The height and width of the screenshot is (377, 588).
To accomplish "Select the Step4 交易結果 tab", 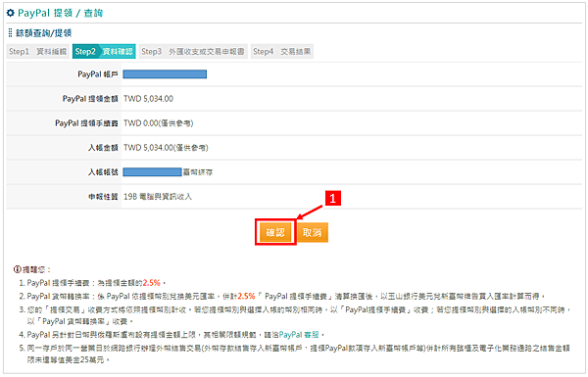I will [281, 51].
